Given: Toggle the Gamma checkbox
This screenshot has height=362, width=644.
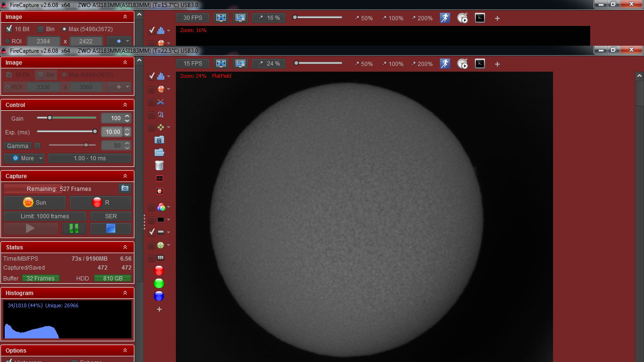Looking at the screenshot, I should coord(37,146).
